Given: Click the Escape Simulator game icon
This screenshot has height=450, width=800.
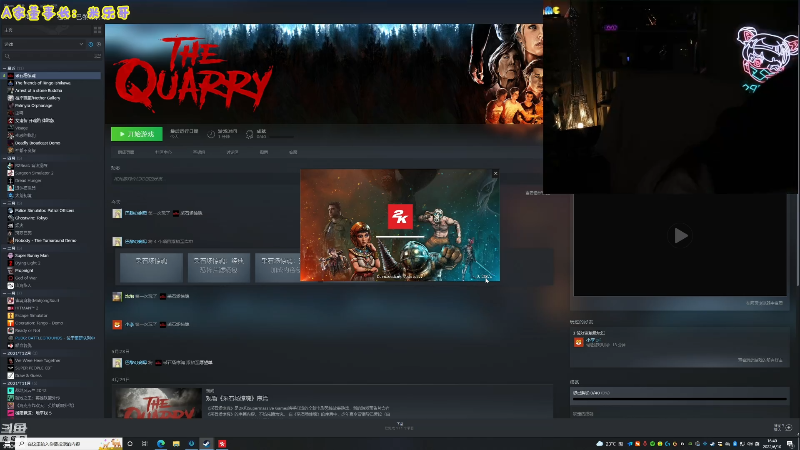Looking at the screenshot, I should coord(10,316).
